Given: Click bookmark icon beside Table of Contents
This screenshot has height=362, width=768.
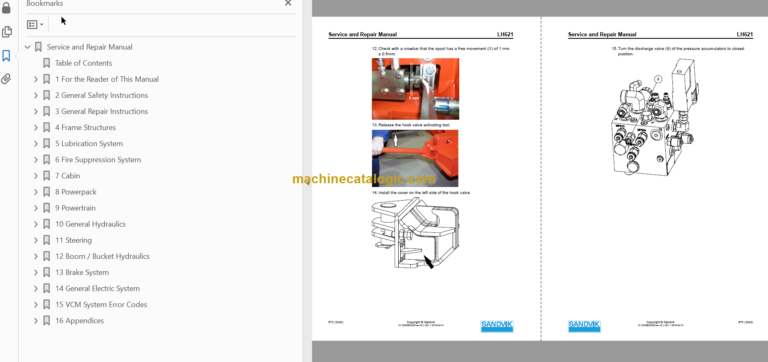Looking at the screenshot, I should [x=47, y=63].
